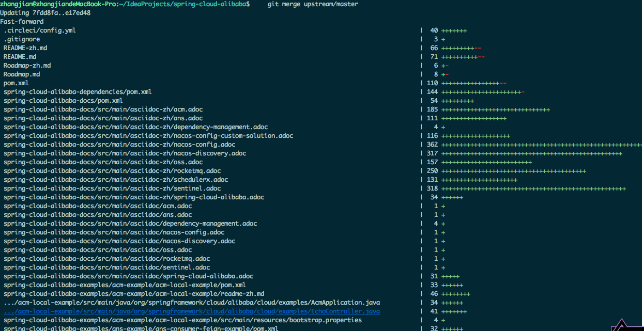Viewport: 644px width, 331px height.
Task: Click 'asciidoc/nacos-discovery.adoc' path
Action: click(x=119, y=241)
